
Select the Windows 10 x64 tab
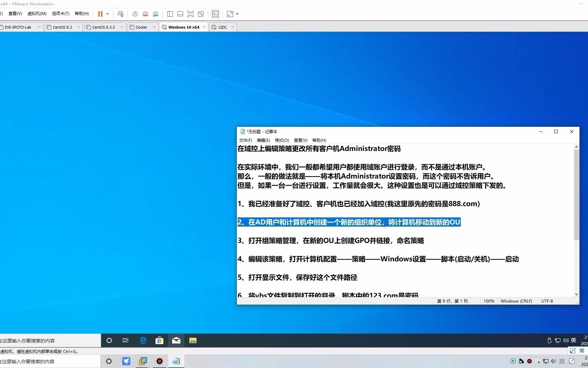(184, 27)
